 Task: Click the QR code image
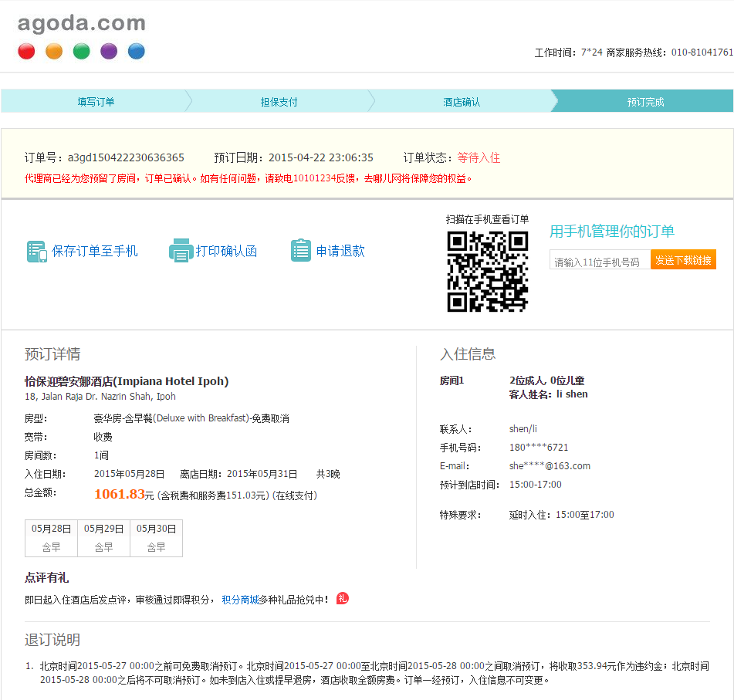[487, 272]
